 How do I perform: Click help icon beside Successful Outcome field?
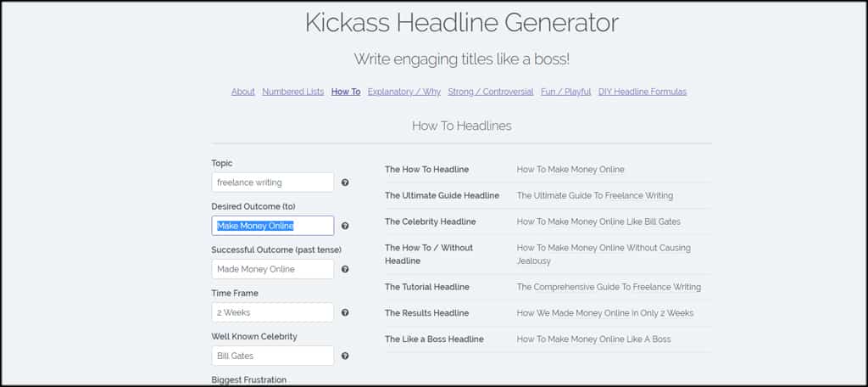(x=345, y=269)
